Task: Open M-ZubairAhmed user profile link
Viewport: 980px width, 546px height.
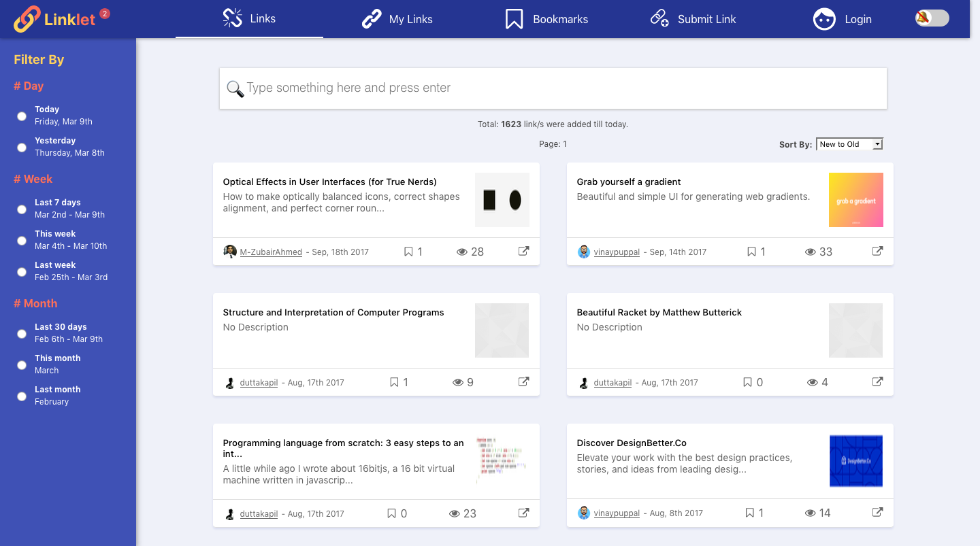Action: tap(271, 252)
